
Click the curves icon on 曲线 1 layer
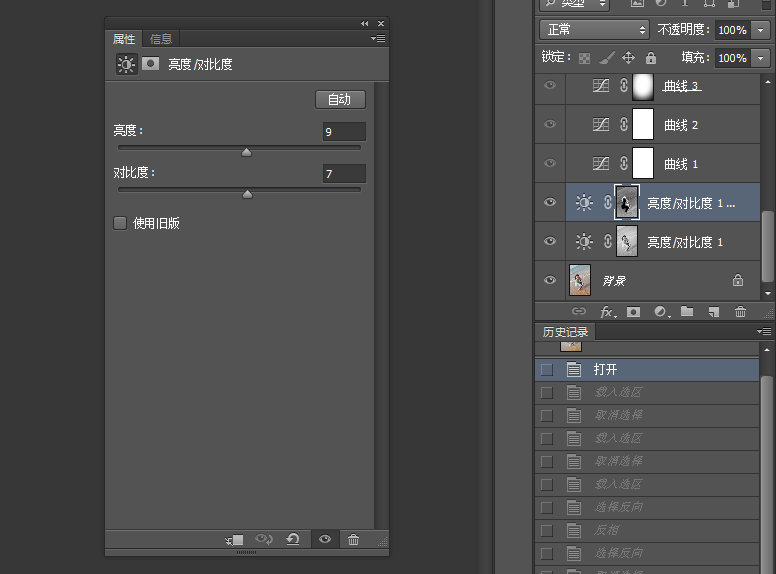pyautogui.click(x=601, y=163)
